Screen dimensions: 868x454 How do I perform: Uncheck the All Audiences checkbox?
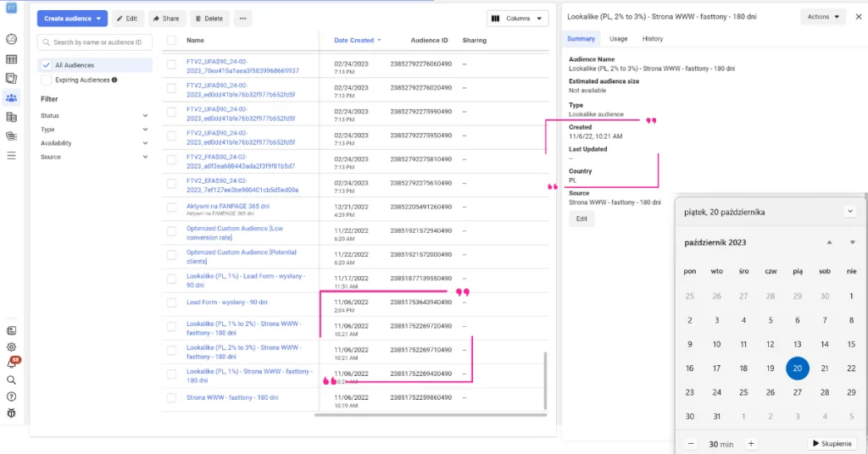[x=47, y=65]
